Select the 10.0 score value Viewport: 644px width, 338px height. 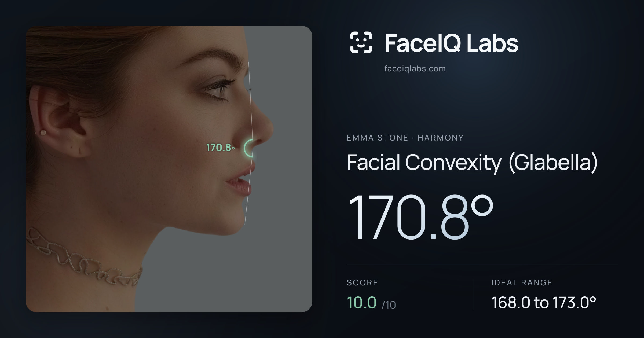361,303
